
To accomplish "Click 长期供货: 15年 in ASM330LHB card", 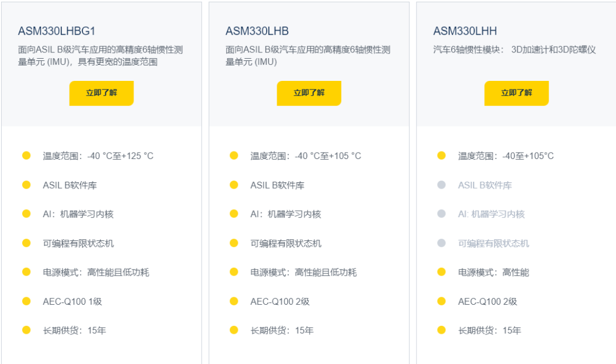I will (282, 330).
